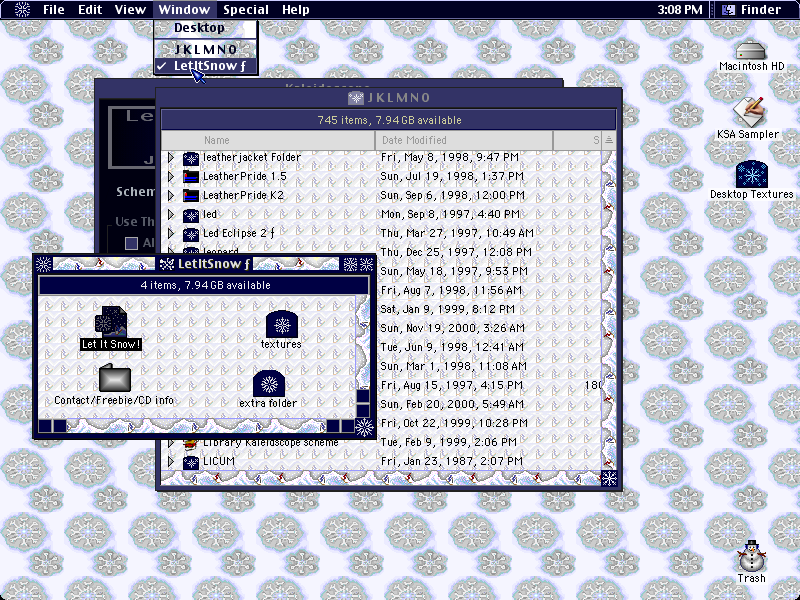Select row dated Fri, Oct 22, 1999, 10:28 PM

[490, 423]
